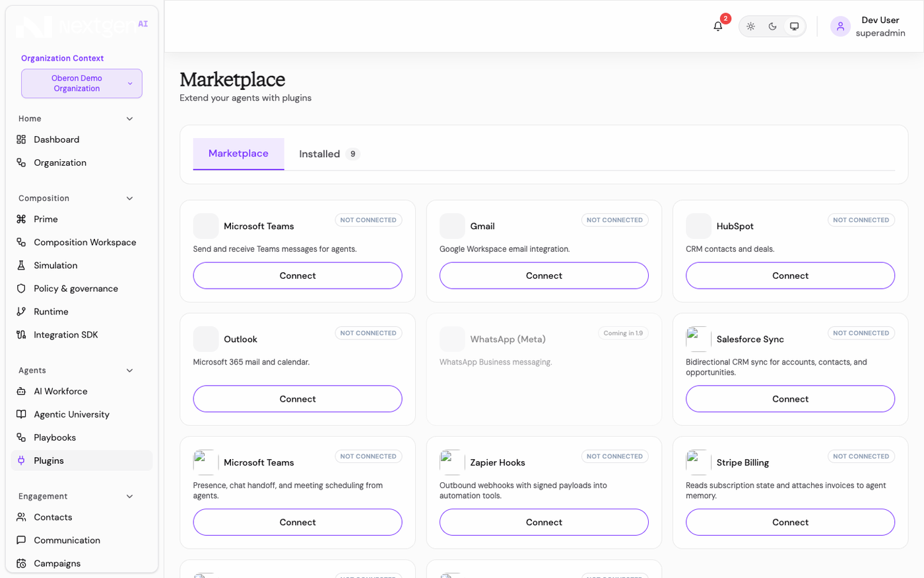
Task: Click the Playbooks sidebar icon
Action: coord(21,437)
